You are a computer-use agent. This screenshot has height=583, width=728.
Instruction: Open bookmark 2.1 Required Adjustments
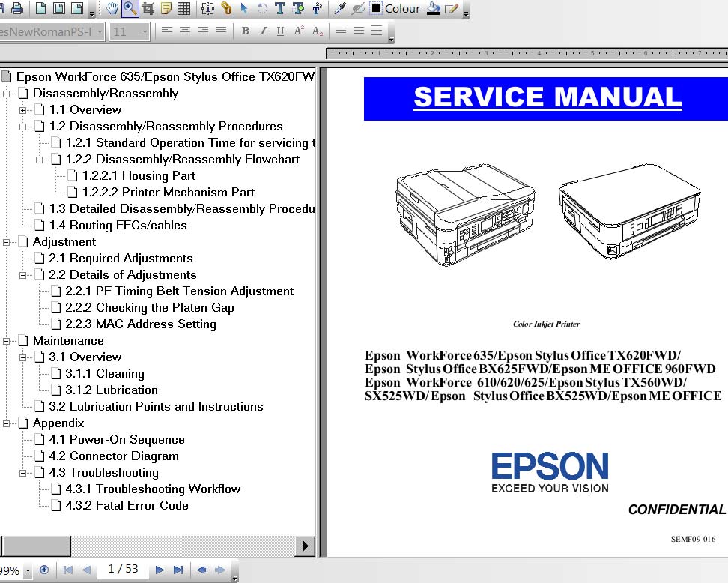121,259
